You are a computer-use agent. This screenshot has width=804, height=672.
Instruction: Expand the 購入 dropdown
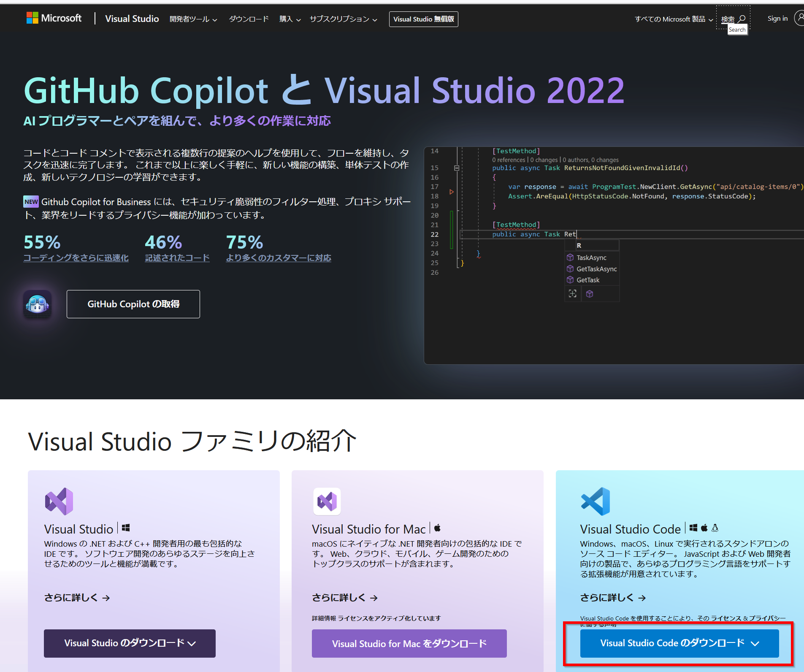[x=290, y=19]
